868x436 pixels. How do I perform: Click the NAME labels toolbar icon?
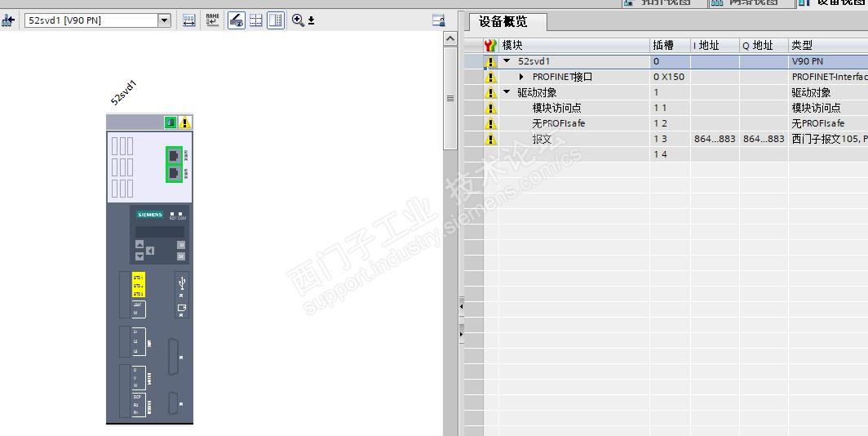[x=213, y=21]
